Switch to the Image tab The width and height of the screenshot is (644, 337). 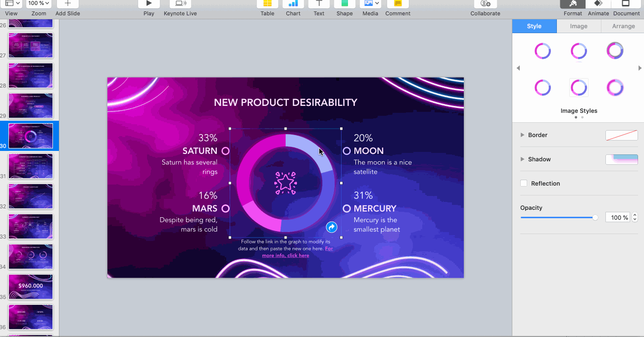[x=579, y=26]
